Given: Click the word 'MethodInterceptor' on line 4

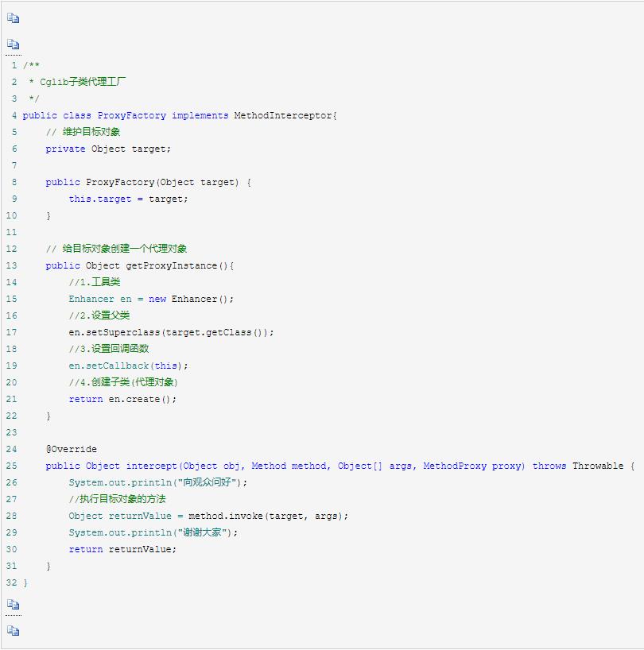Looking at the screenshot, I should [283, 115].
